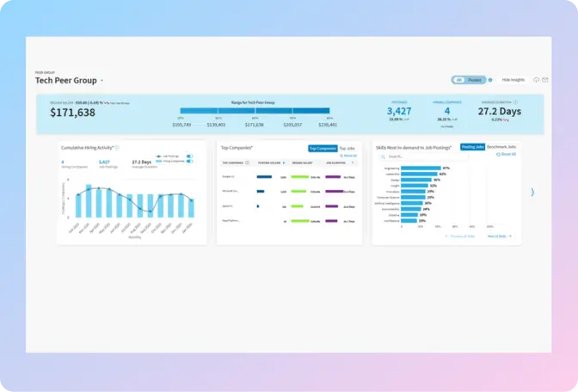Click the 4 hiring companies count in banner

coord(447,111)
